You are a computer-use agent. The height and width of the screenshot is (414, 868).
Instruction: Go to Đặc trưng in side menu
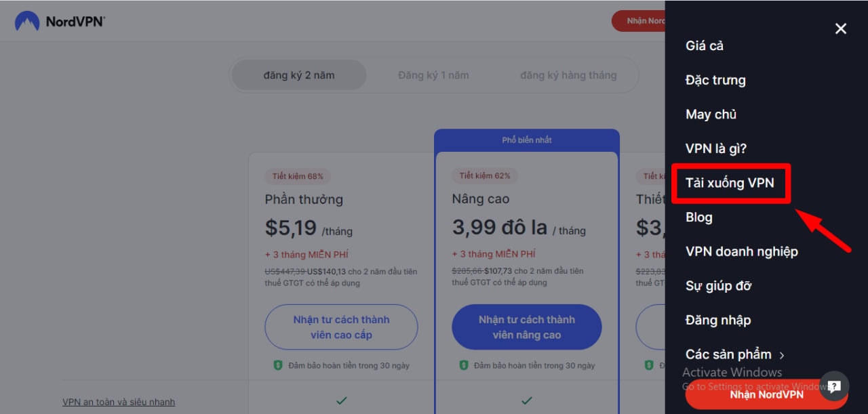pyautogui.click(x=715, y=80)
